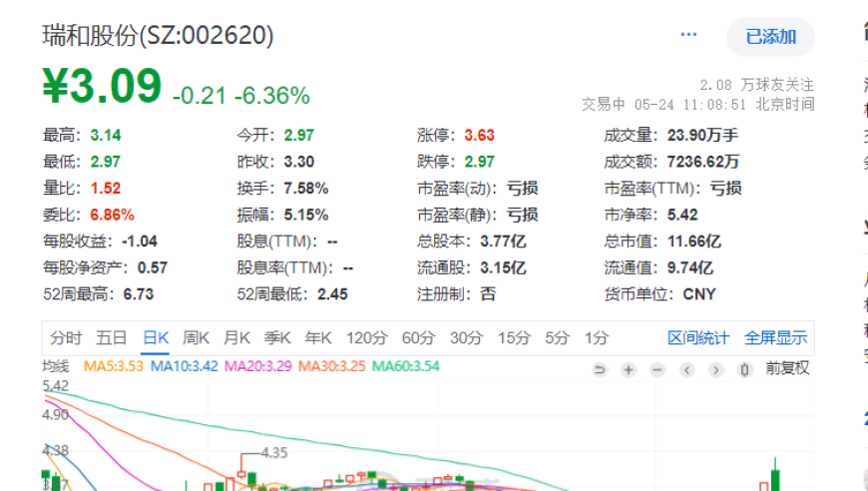Screen dimensions: 868x491
Task: Toggle the candlestick style icon
Action: click(x=744, y=369)
